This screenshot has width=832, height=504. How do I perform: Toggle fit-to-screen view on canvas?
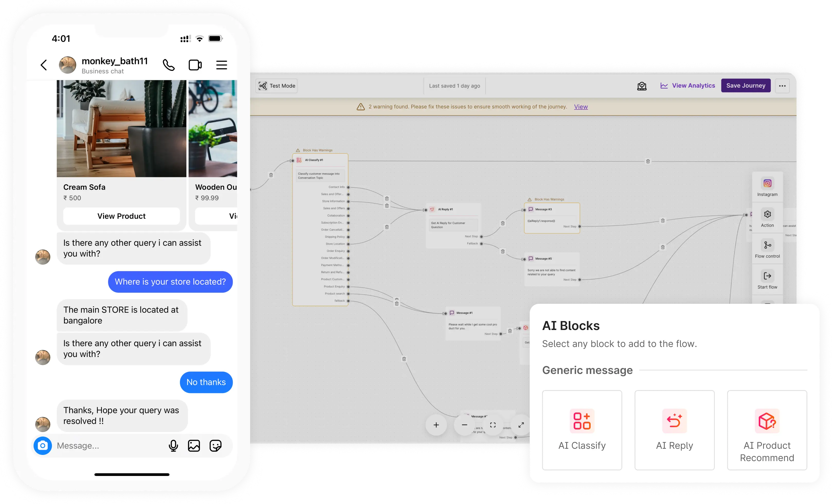click(493, 425)
